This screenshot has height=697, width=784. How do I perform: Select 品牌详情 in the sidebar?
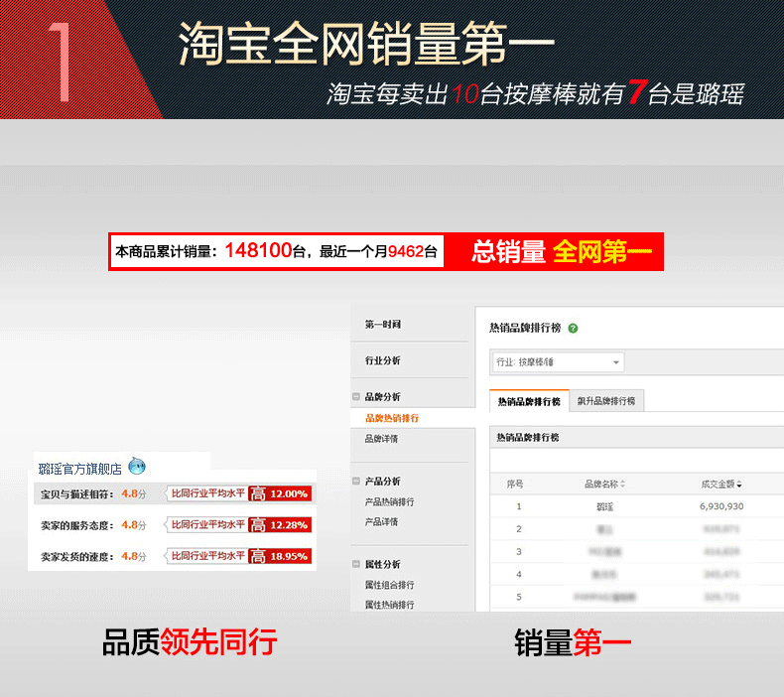[x=381, y=438]
